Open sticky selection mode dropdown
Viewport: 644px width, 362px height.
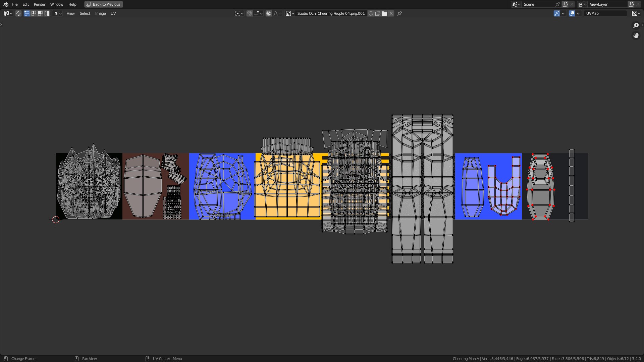pyautogui.click(x=58, y=13)
